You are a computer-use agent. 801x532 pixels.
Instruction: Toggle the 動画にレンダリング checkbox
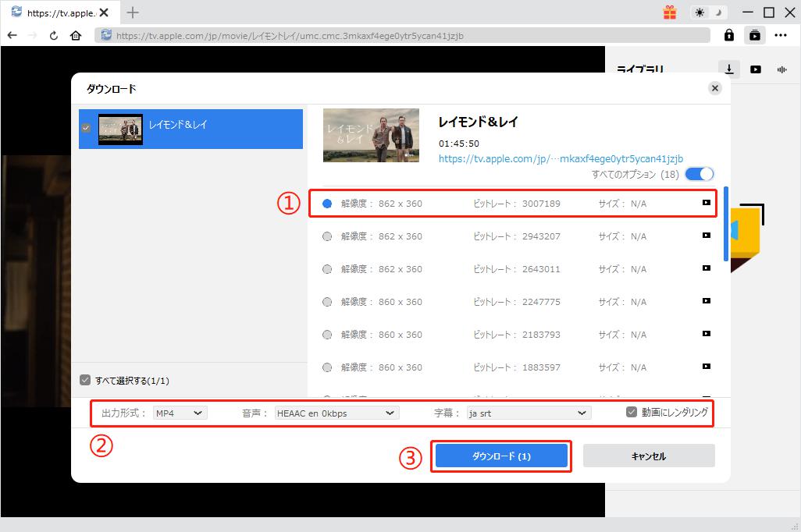click(632, 412)
